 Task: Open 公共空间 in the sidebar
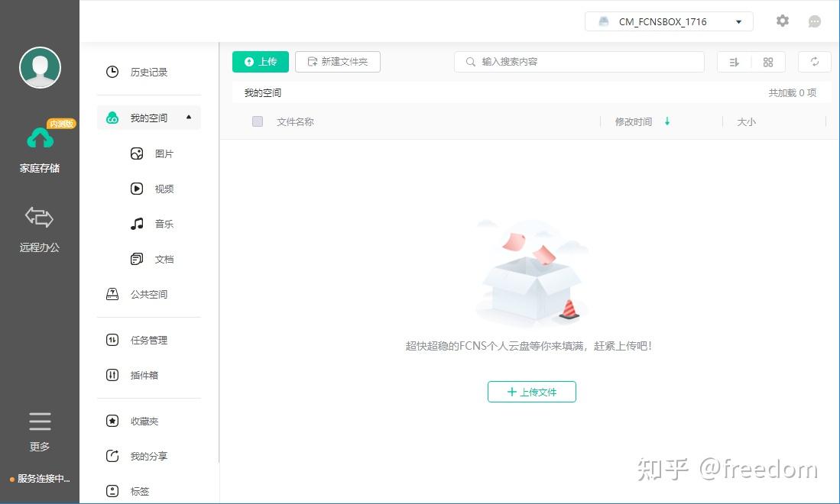pyautogui.click(x=148, y=294)
